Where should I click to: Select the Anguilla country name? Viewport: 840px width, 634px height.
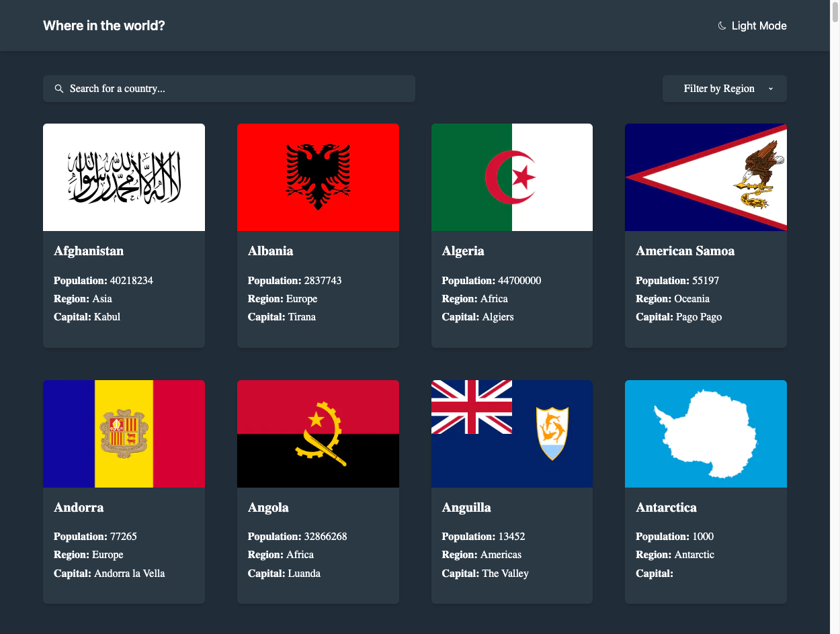[x=466, y=508]
